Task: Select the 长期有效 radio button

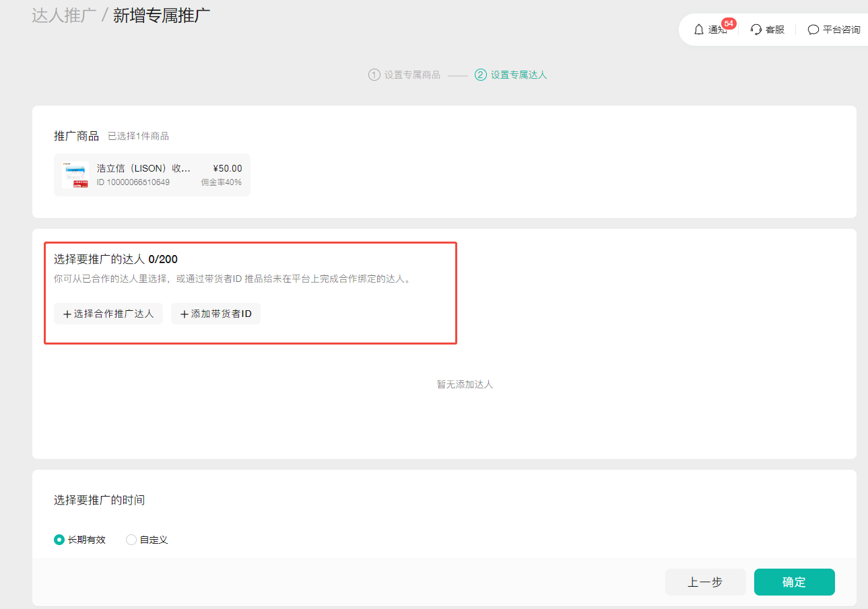Action: point(59,540)
